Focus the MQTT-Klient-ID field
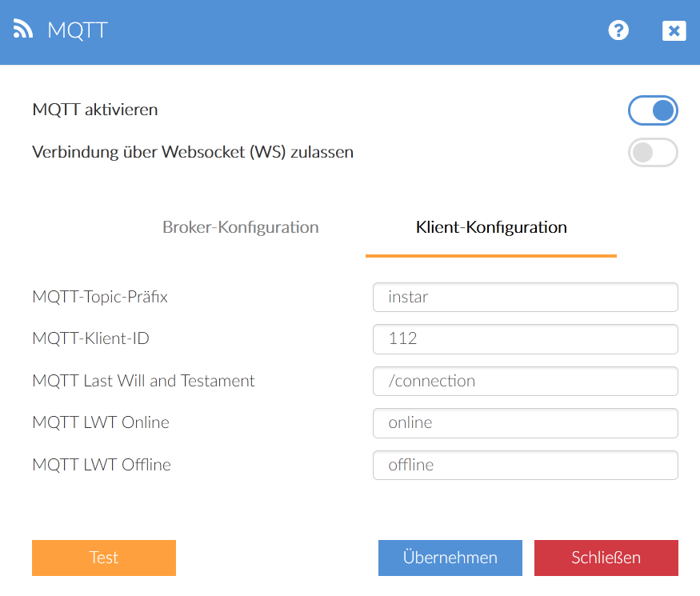The height and width of the screenshot is (596, 700). coord(525,338)
